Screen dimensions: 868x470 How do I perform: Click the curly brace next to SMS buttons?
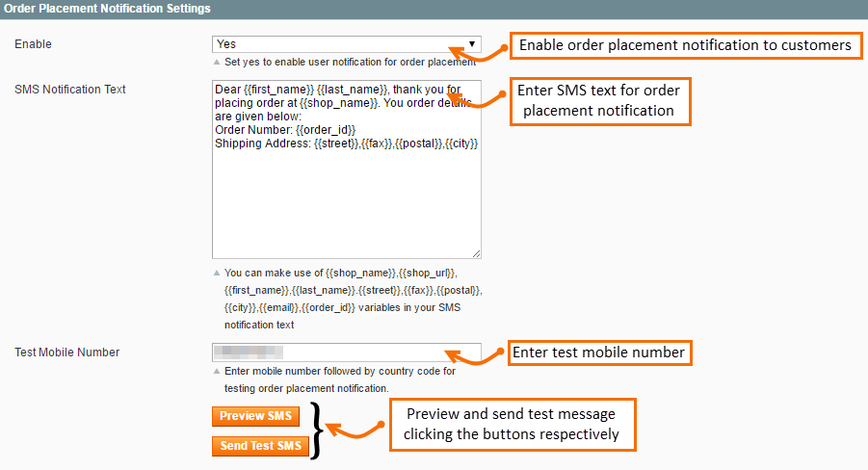pos(318,431)
